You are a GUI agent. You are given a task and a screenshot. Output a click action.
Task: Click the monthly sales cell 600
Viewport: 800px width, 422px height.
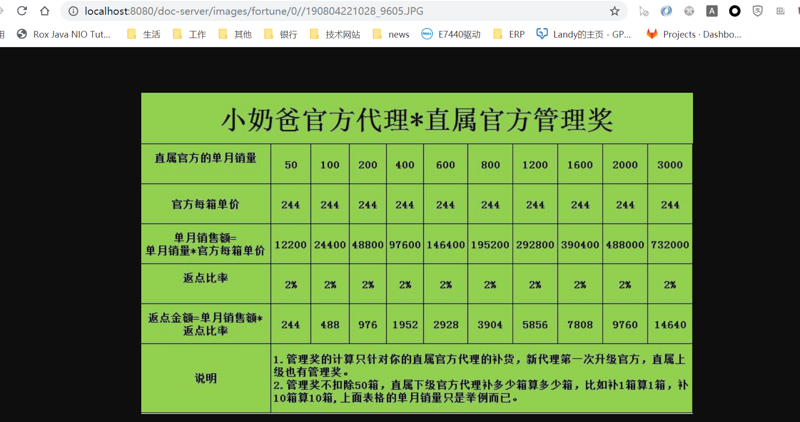pos(445,165)
